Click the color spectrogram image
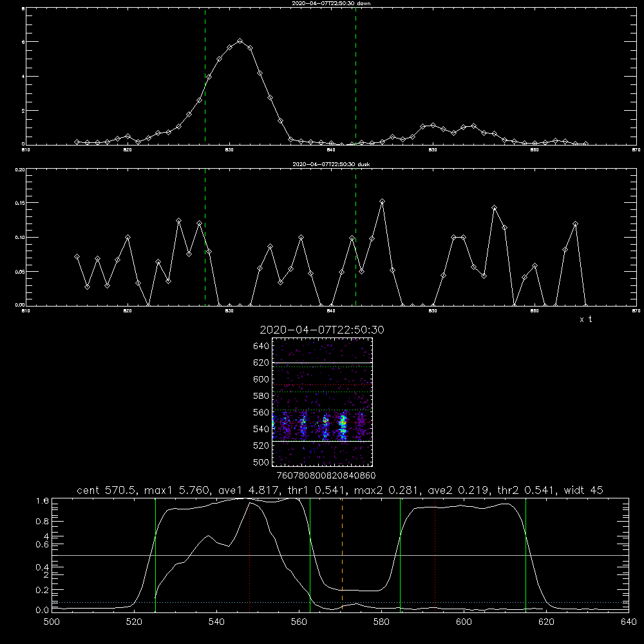 coord(323,402)
